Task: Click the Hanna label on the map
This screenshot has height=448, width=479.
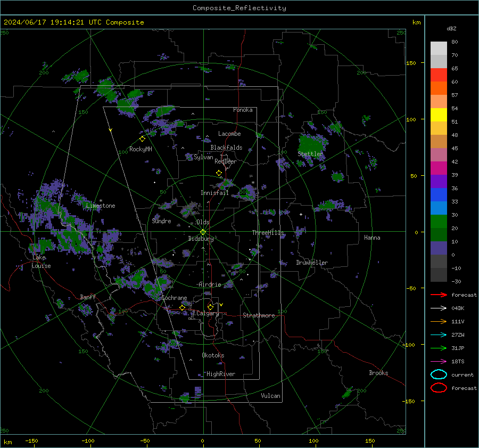Action: [372, 238]
